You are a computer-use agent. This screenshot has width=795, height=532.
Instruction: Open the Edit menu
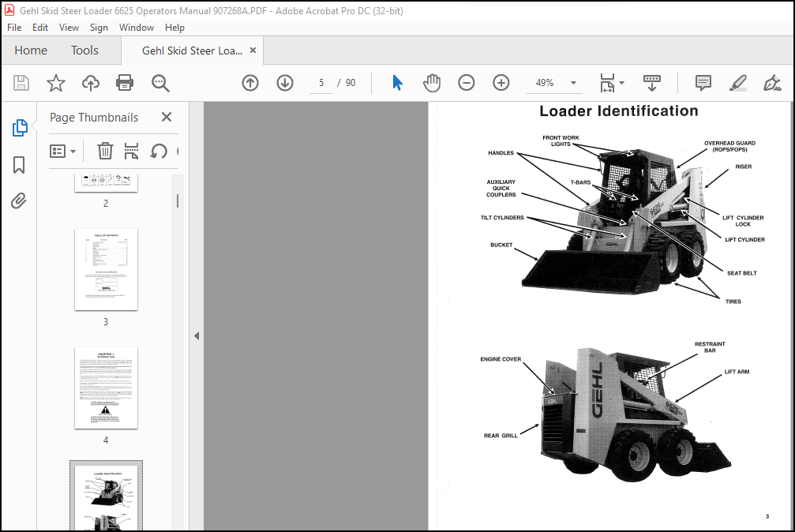pyautogui.click(x=40, y=28)
